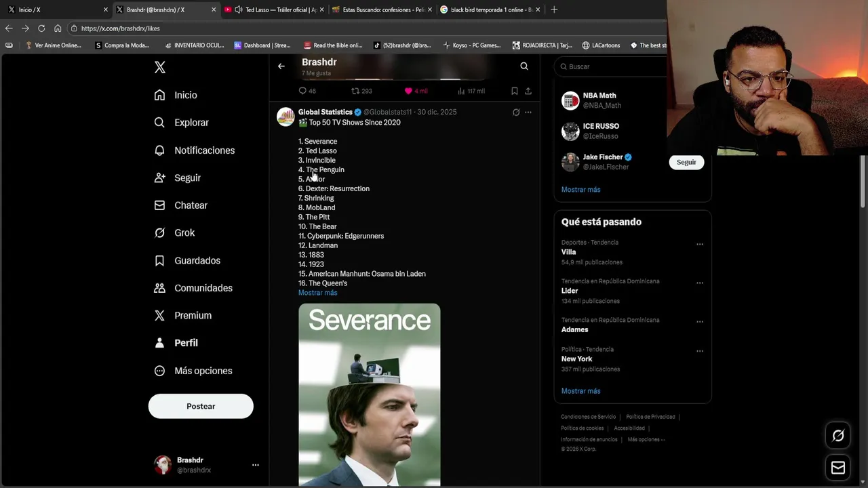Open the messages envelope button
The height and width of the screenshot is (488, 868).
(838, 468)
